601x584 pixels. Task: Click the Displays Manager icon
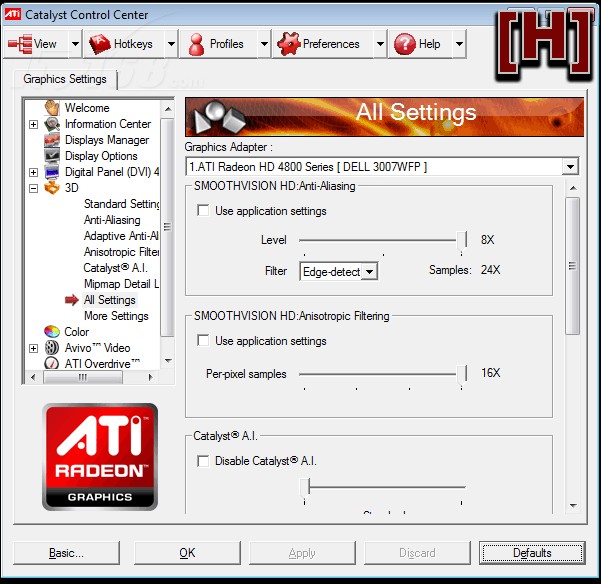tap(52, 140)
